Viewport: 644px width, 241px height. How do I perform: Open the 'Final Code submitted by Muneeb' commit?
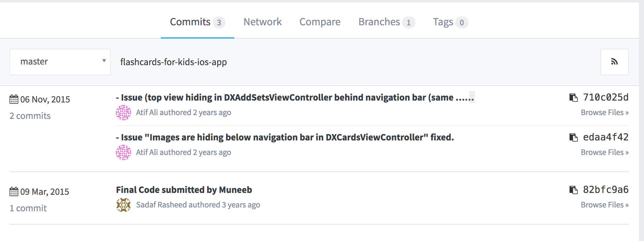[x=184, y=190]
